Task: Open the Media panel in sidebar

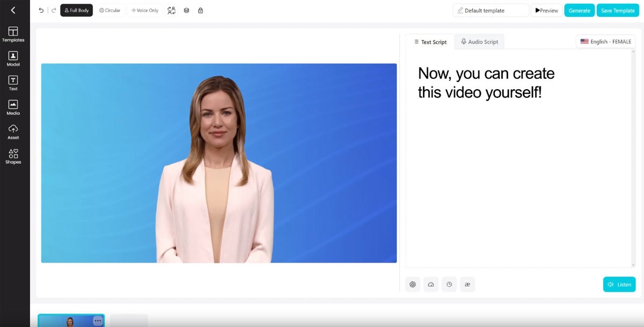Action: 13,107
